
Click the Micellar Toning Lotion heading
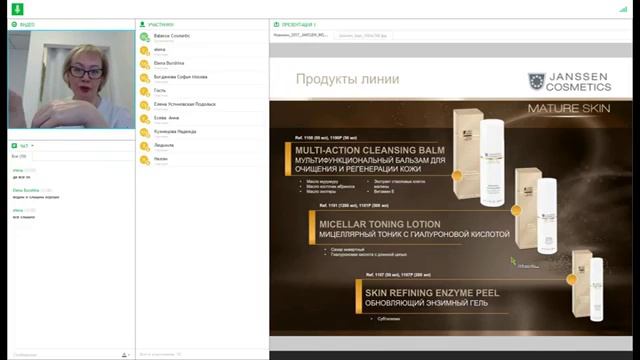(x=380, y=224)
